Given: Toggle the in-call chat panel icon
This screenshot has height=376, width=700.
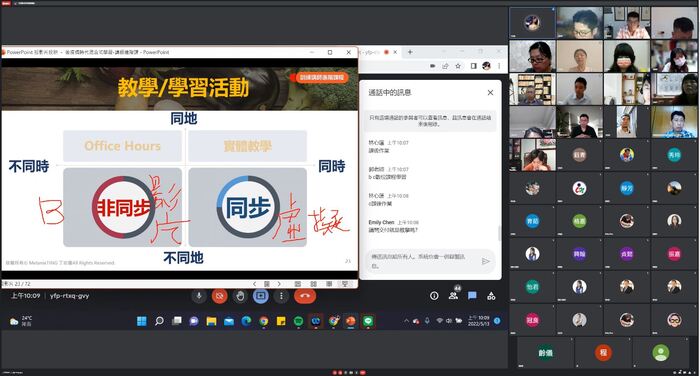Looking at the screenshot, I should [x=472, y=296].
